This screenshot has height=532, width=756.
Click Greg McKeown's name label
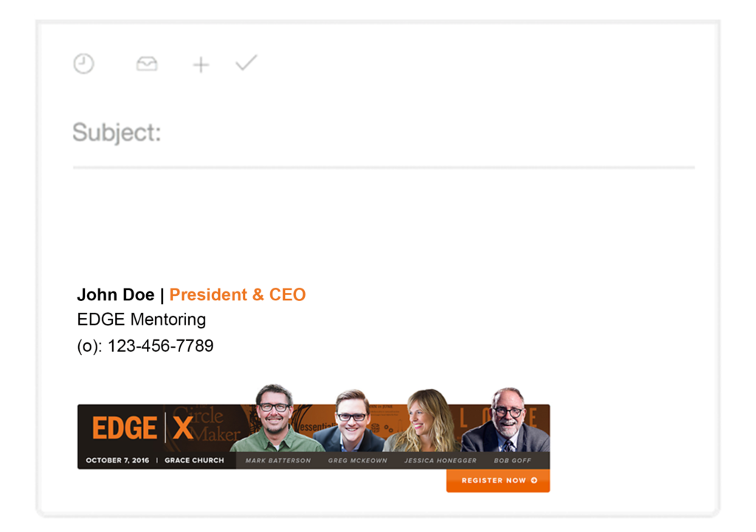357,460
